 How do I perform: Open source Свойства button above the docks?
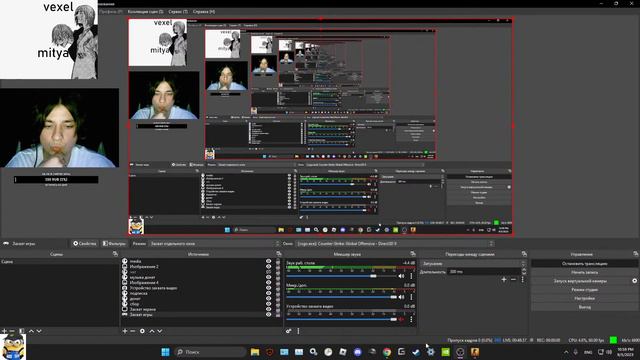[x=84, y=244]
